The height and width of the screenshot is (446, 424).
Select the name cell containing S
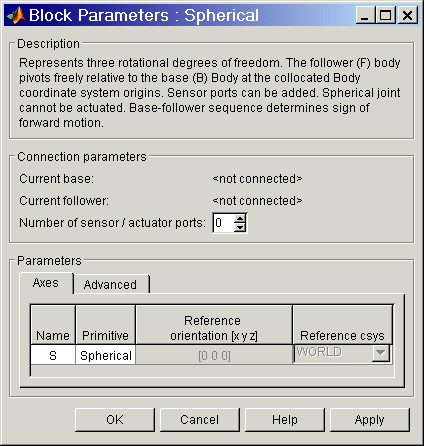point(53,355)
